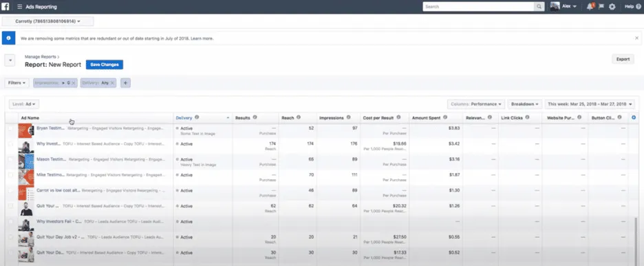Click the $3.83 amount spent value
The height and width of the screenshot is (266, 644).
click(x=454, y=128)
